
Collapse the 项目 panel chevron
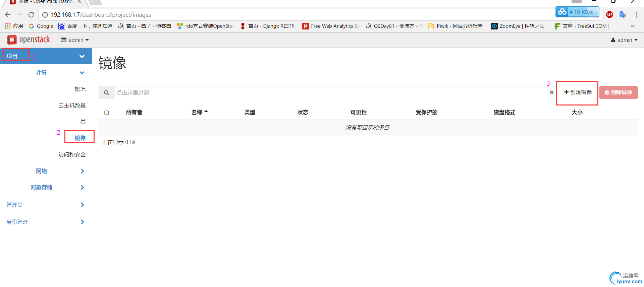pyautogui.click(x=82, y=56)
